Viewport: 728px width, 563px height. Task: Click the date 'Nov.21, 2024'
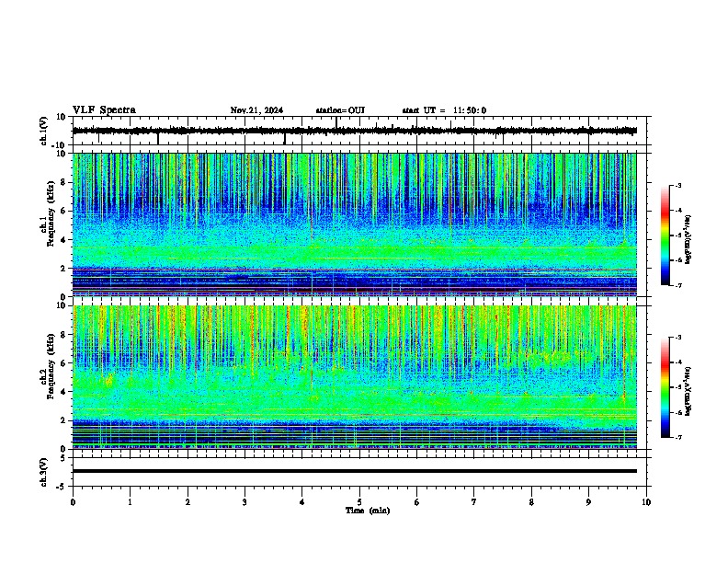[256, 110]
